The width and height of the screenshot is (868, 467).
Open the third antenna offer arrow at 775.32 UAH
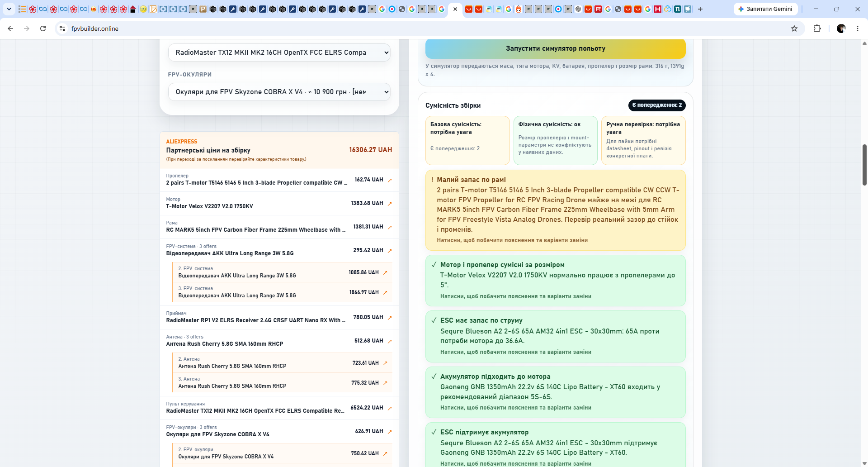tap(385, 383)
